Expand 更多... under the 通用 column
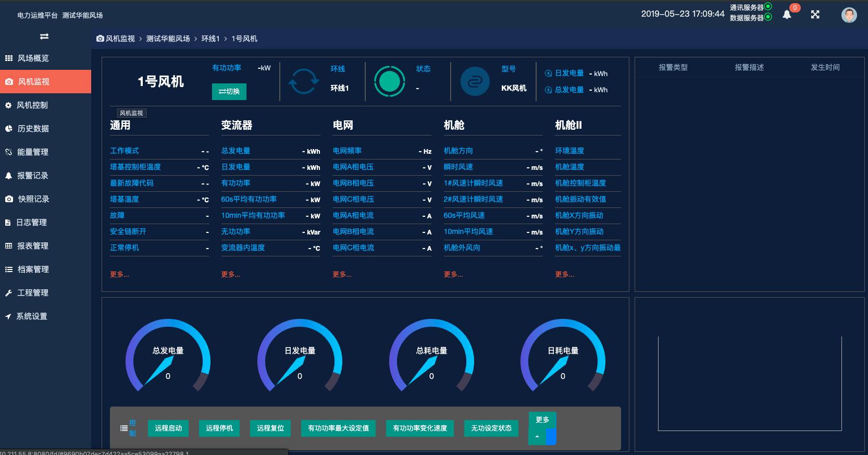The image size is (868, 455). [x=119, y=274]
